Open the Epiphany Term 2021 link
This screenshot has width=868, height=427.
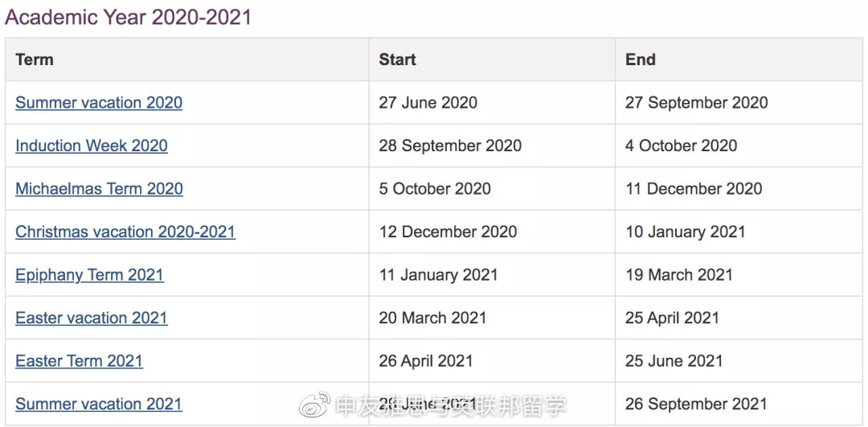tap(89, 275)
